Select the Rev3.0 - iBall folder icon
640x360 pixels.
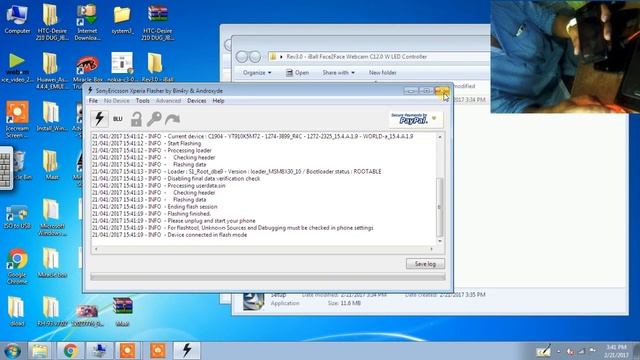coord(157,67)
